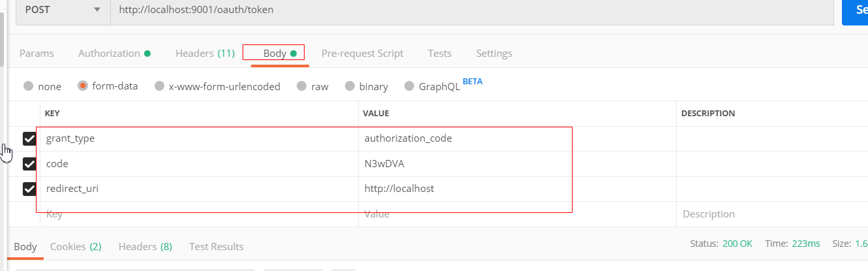868x271 pixels.
Task: Open response Cookies (2) tab
Action: 75,247
